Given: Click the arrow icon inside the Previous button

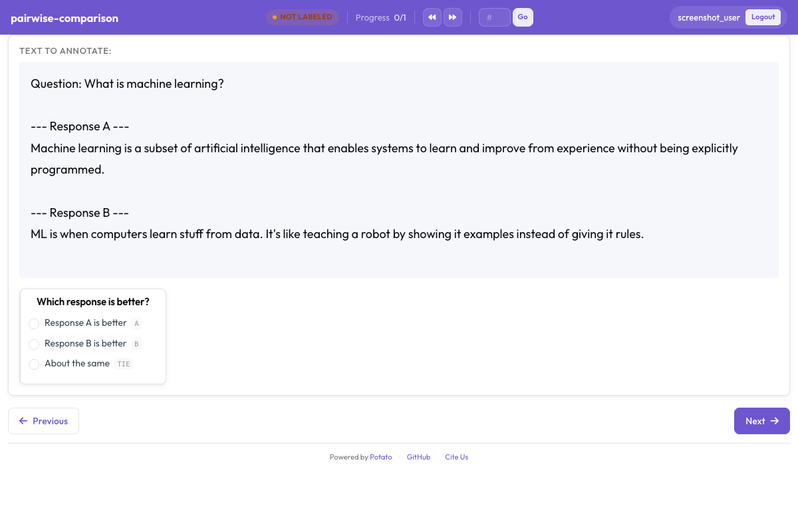Looking at the screenshot, I should click(23, 420).
